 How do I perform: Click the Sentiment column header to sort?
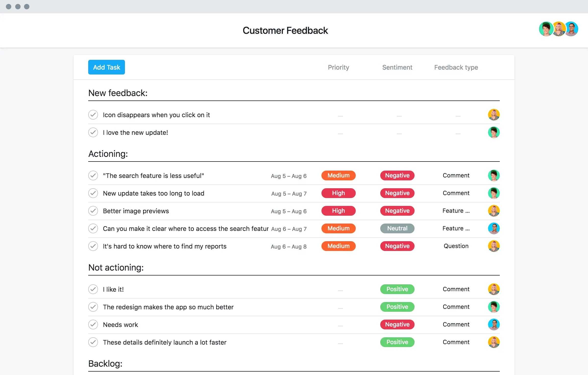397,67
